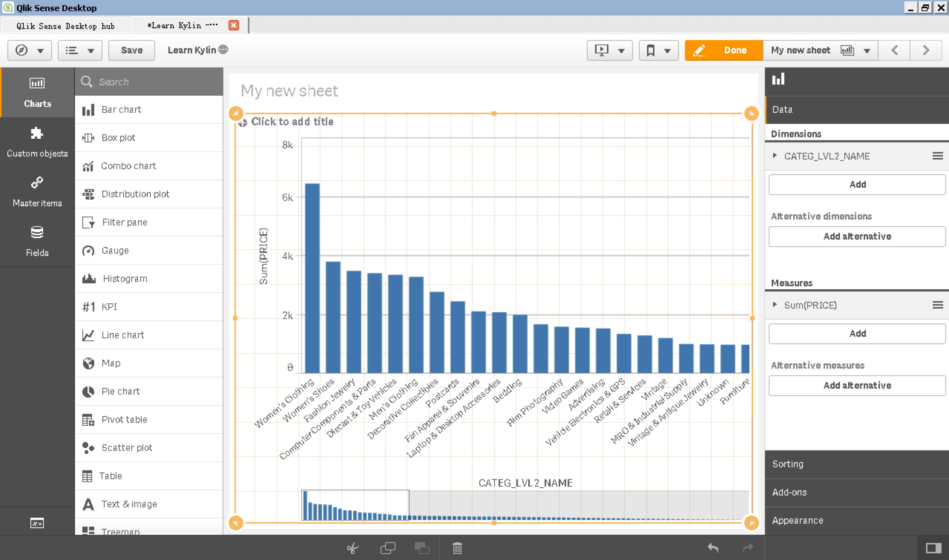Click the Line chart icon
The image size is (949, 560).
pyautogui.click(x=89, y=334)
